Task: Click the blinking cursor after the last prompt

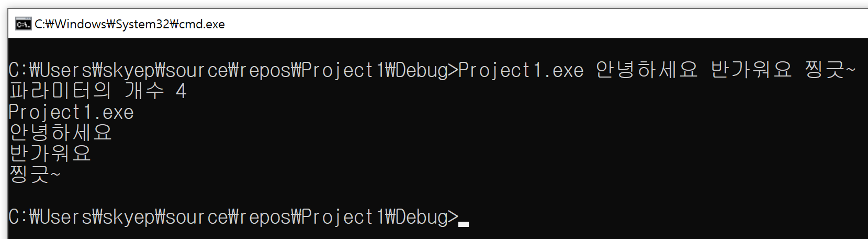Action: point(464,223)
